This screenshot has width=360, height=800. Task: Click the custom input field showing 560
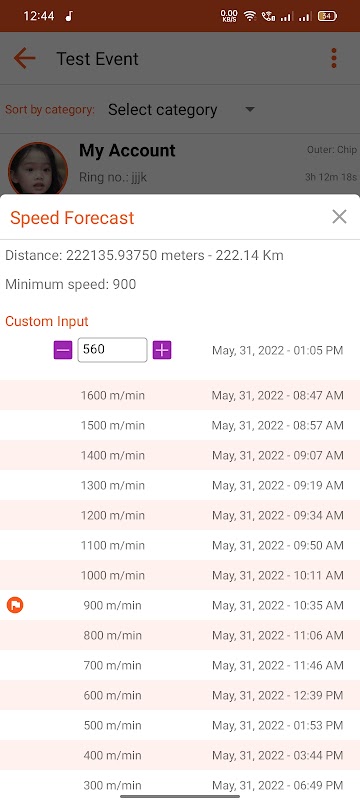point(112,350)
